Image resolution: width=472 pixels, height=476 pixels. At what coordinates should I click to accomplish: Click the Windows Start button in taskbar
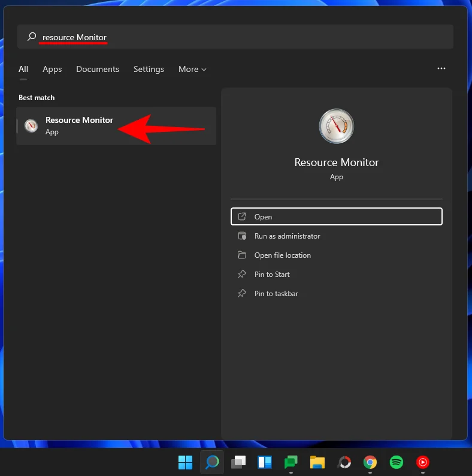tap(185, 462)
